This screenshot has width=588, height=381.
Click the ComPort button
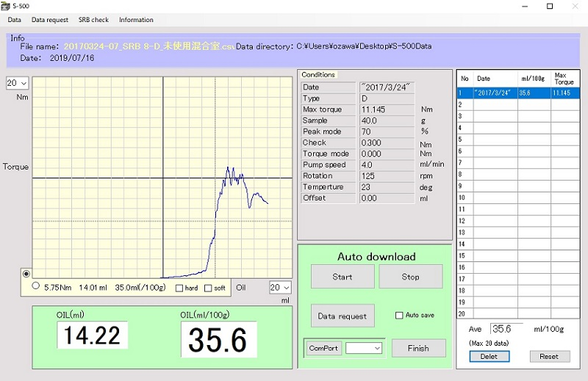tap(323, 349)
